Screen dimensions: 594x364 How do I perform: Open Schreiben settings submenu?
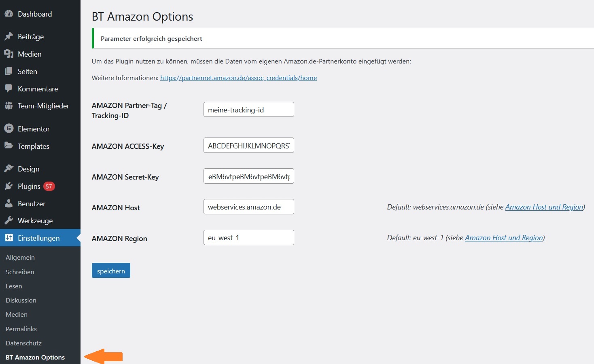point(20,272)
